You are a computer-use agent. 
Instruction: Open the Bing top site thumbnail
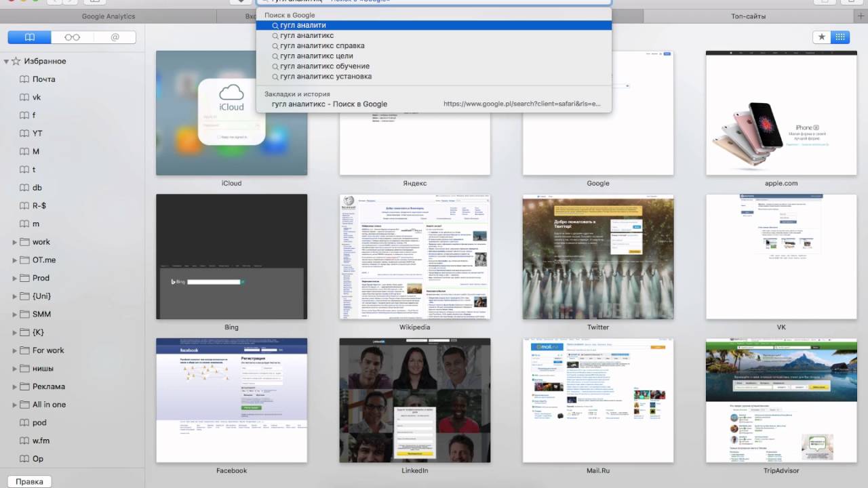[x=231, y=257]
